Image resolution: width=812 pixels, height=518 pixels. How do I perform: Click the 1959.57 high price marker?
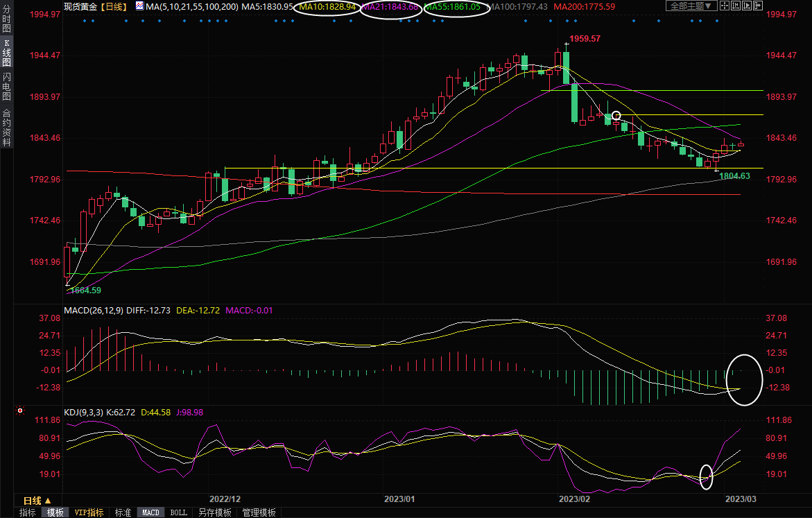584,39
